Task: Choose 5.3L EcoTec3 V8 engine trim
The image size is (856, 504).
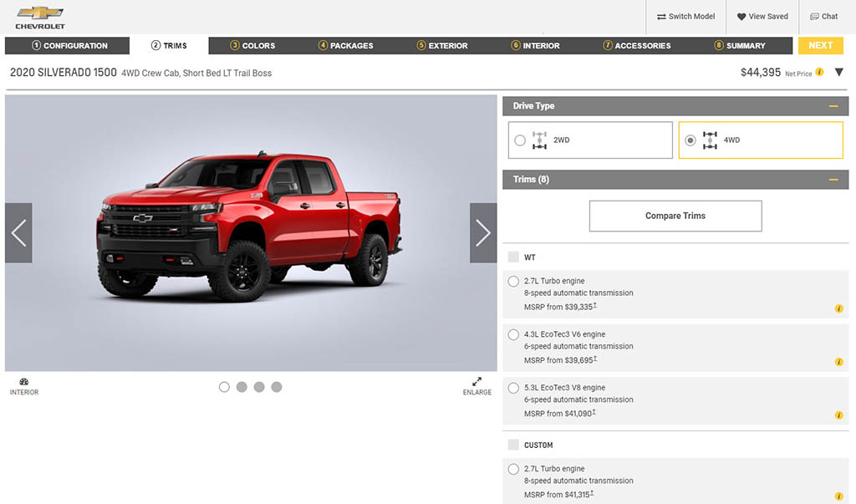Action: (x=513, y=388)
